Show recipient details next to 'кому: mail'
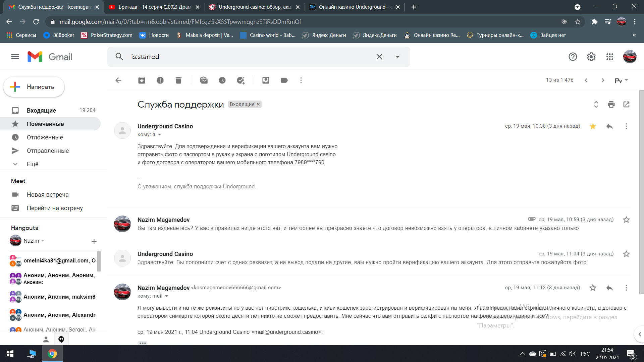The width and height of the screenshot is (644, 362). click(x=166, y=296)
